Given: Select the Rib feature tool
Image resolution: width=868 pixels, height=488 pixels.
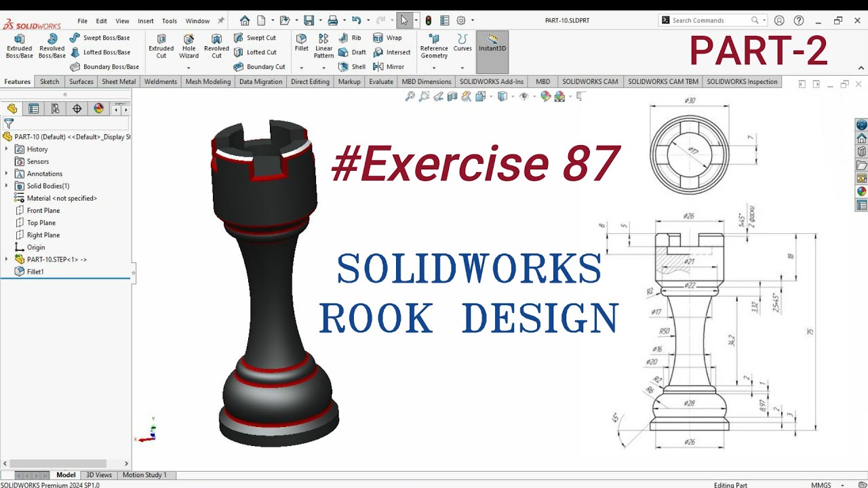Looking at the screenshot, I should coord(350,38).
